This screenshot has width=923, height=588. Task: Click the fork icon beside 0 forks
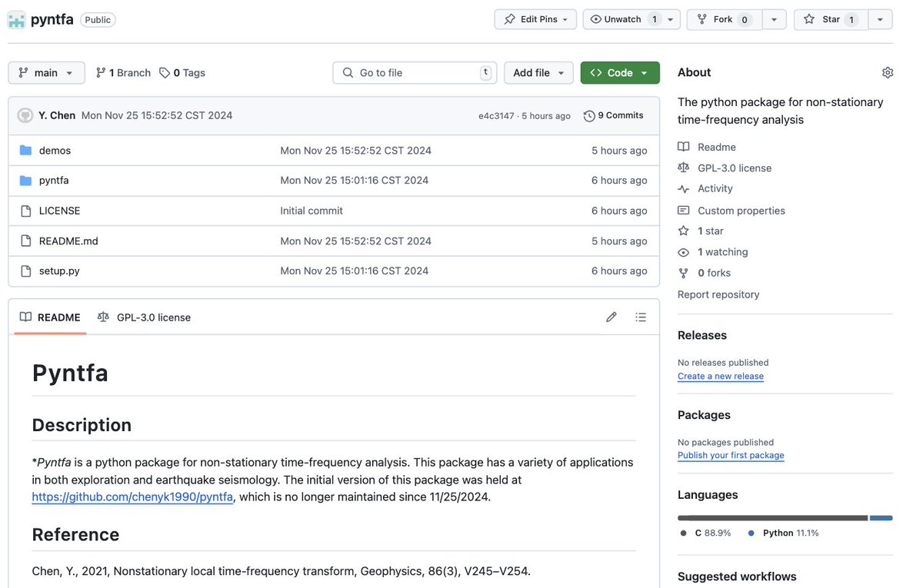(x=683, y=273)
